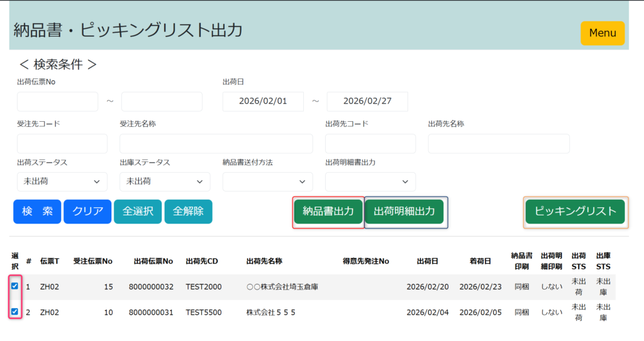
Task: Open the 納品書送付方法 dropdown
Action: point(267,181)
